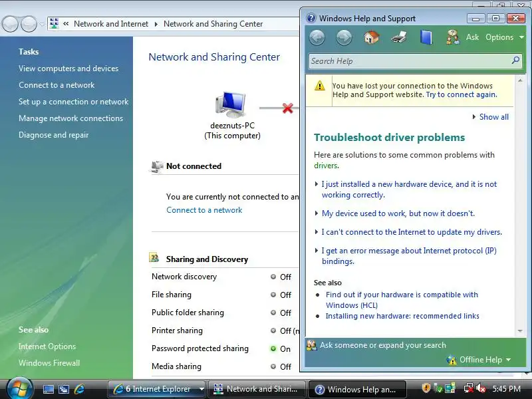The image size is (532, 399).
Task: Click the Sharing and Discovery icon
Action: point(154,258)
